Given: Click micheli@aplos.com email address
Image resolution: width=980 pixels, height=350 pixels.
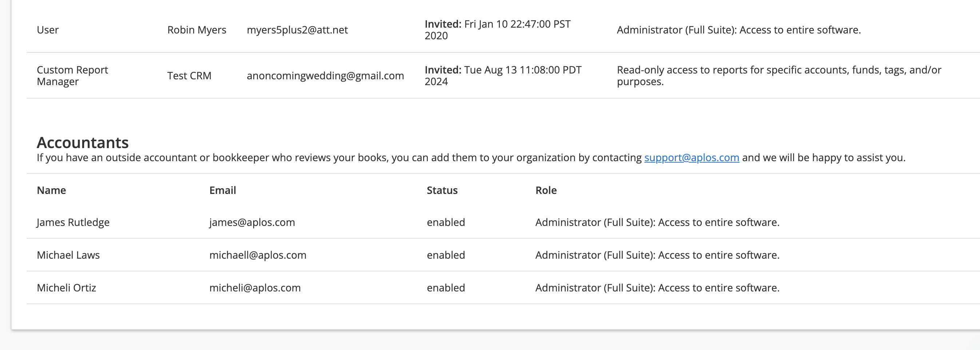Looking at the screenshot, I should pos(255,288).
